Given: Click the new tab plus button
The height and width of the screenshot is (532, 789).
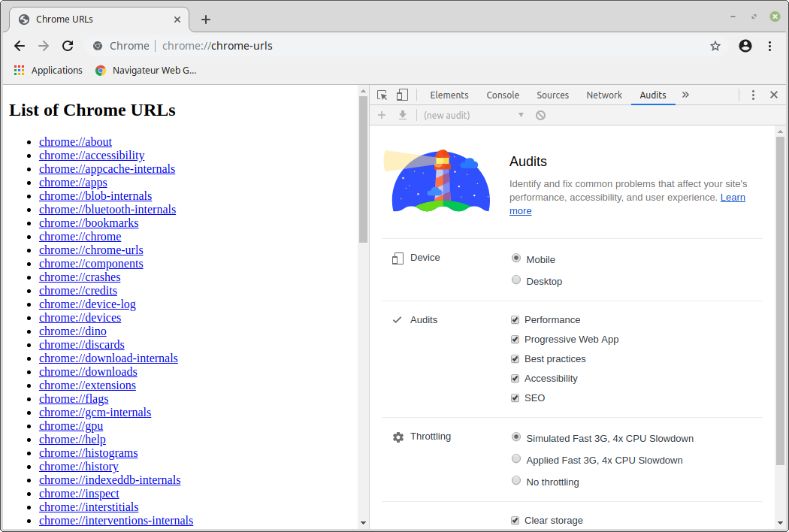Looking at the screenshot, I should click(x=206, y=20).
